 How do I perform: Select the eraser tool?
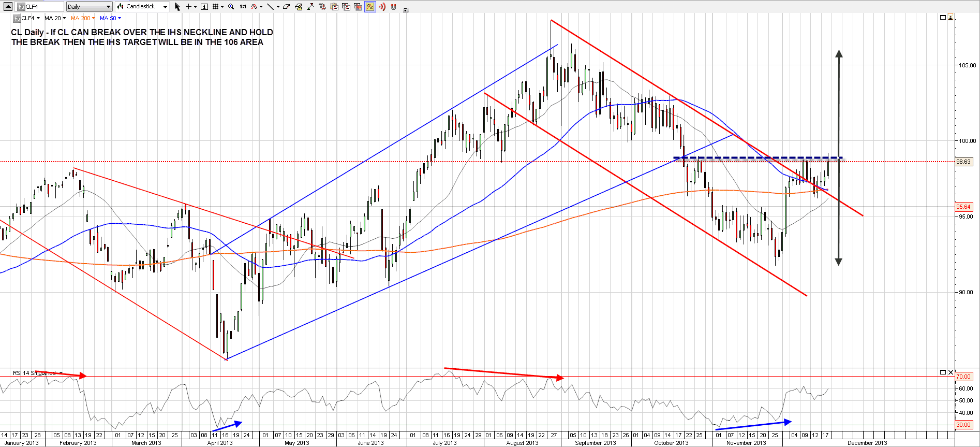click(286, 7)
